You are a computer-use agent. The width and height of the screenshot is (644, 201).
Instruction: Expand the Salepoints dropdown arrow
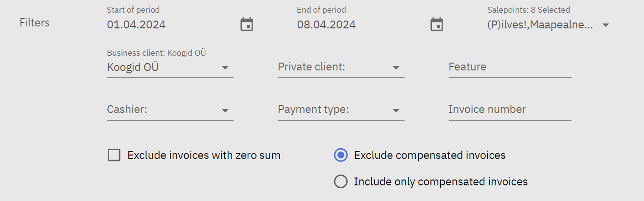click(605, 25)
